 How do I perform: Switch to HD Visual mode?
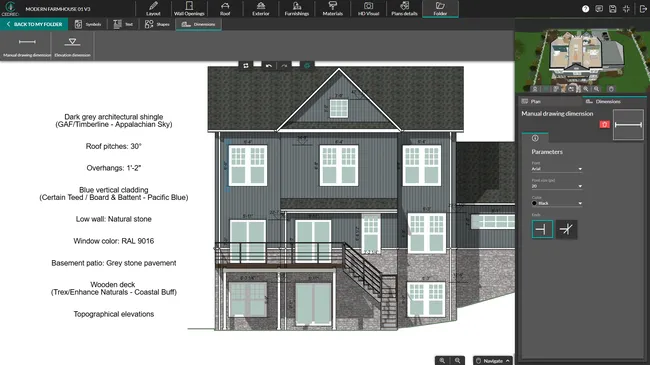(369, 9)
